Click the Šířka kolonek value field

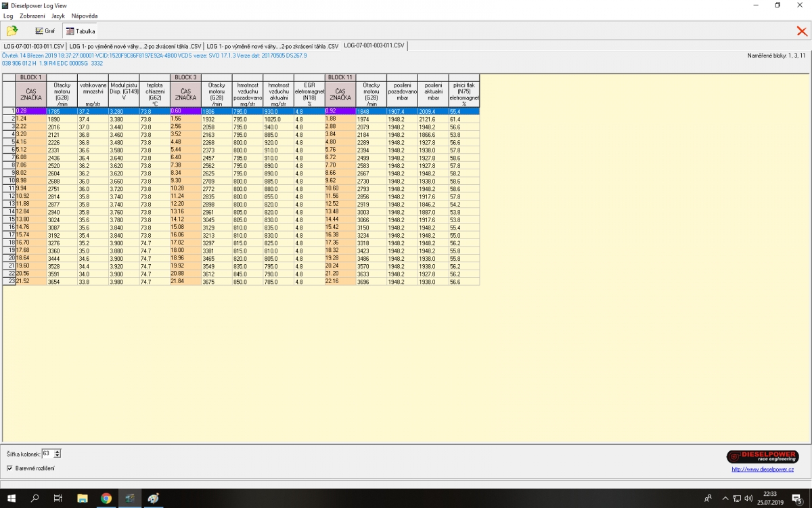[47, 453]
